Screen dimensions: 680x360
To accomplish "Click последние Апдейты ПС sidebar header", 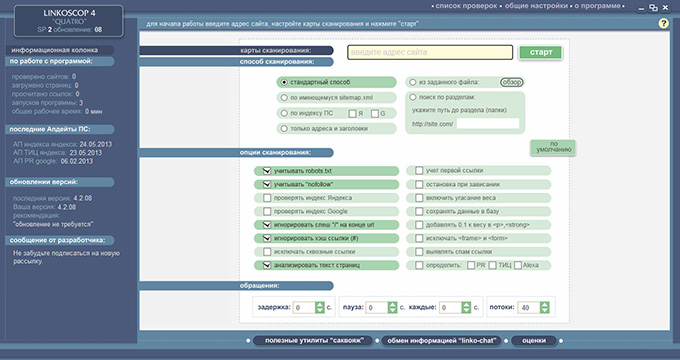I will coord(60,129).
